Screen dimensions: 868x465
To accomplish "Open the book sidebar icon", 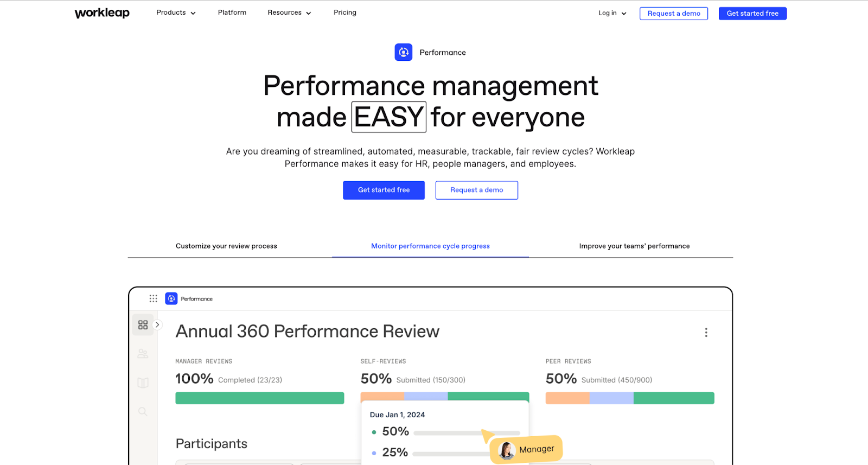I will click(x=143, y=383).
